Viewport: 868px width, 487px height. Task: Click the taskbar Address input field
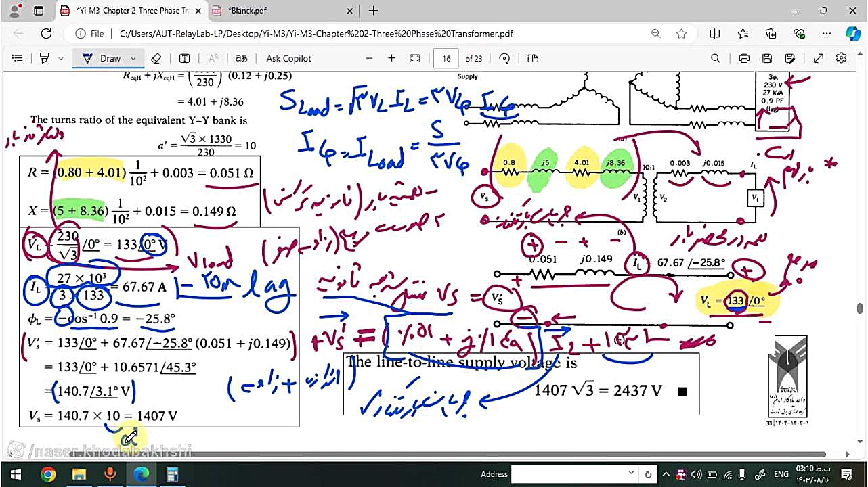pos(569,474)
